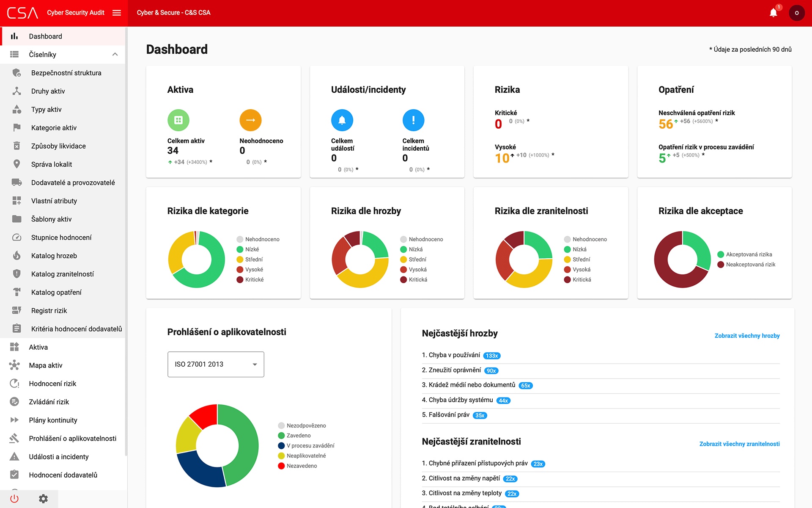The width and height of the screenshot is (812, 508).
Task: Open the settings gear icon
Action: (x=43, y=499)
